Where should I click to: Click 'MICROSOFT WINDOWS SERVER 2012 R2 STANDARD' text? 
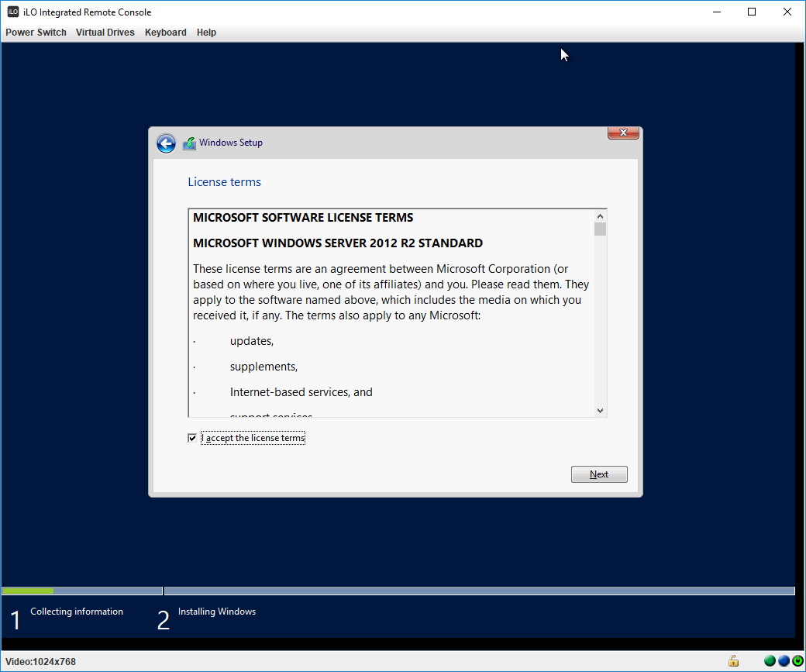coord(338,243)
